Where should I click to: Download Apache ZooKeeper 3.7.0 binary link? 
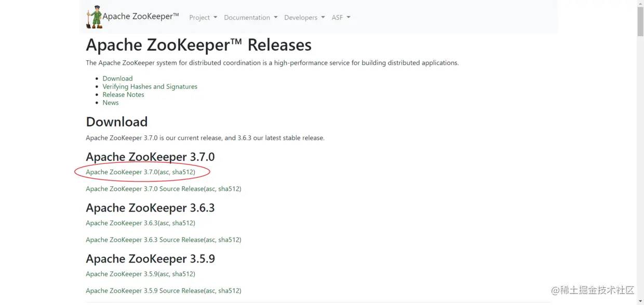pos(122,172)
